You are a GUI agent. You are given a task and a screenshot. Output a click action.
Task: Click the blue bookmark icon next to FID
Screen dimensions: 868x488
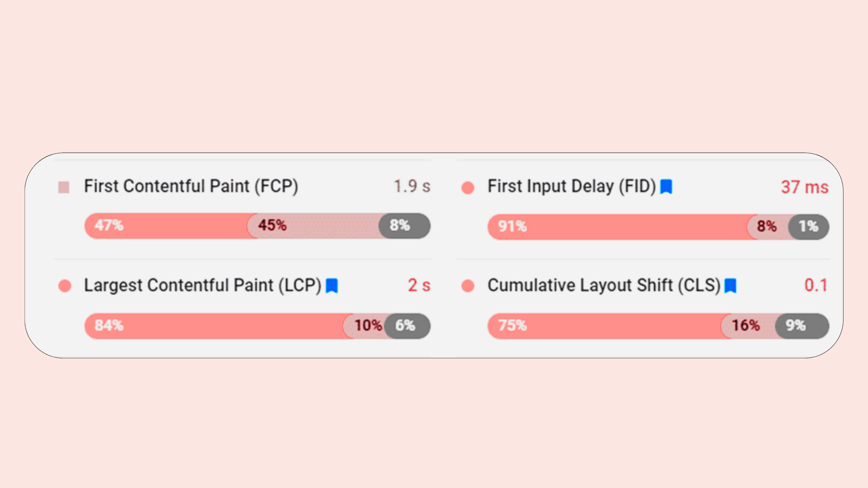pyautogui.click(x=666, y=187)
